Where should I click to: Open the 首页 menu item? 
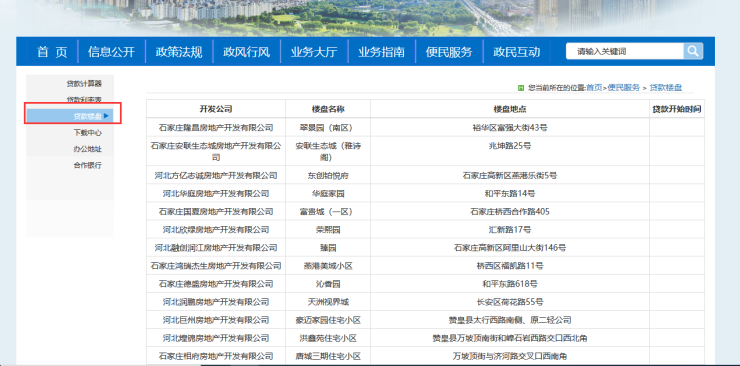(x=52, y=52)
